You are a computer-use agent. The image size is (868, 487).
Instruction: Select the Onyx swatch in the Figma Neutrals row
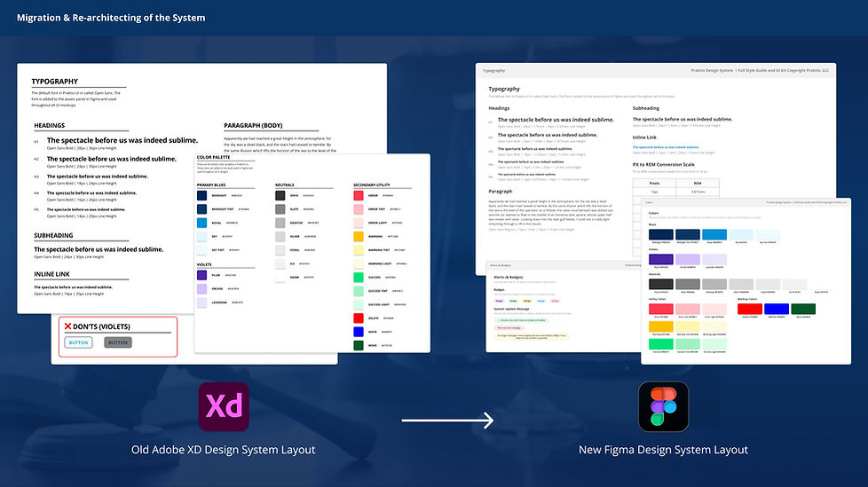[x=661, y=285]
